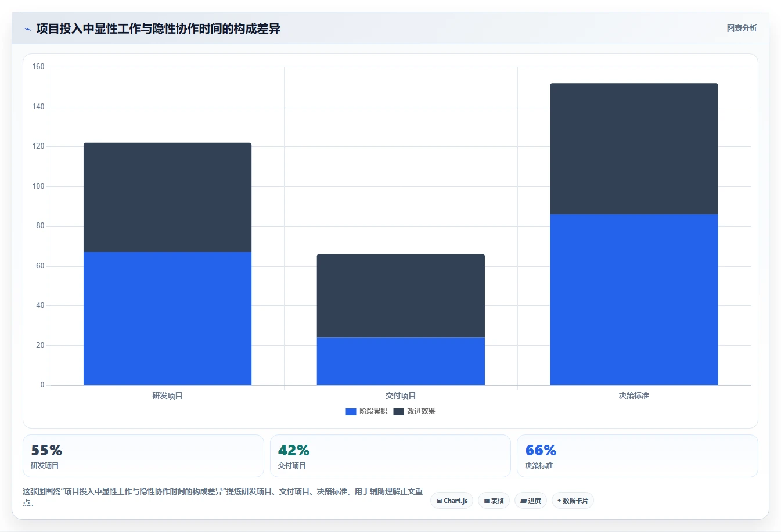Click the icon in the 进度 tag
This screenshot has width=781, height=532.
point(523,501)
